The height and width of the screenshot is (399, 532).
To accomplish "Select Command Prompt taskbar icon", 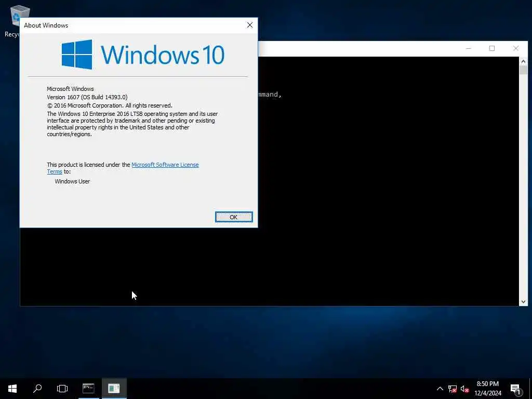I will [x=88, y=389].
